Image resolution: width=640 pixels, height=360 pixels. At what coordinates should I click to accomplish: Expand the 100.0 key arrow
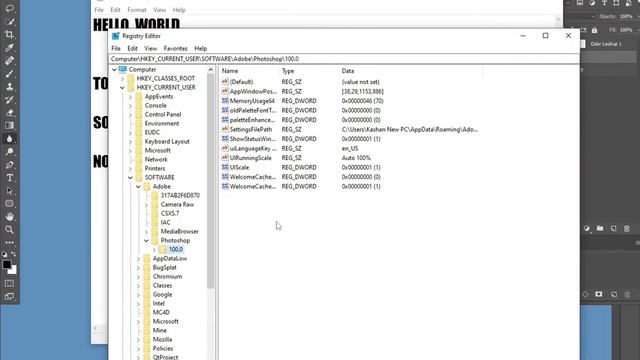click(x=154, y=249)
